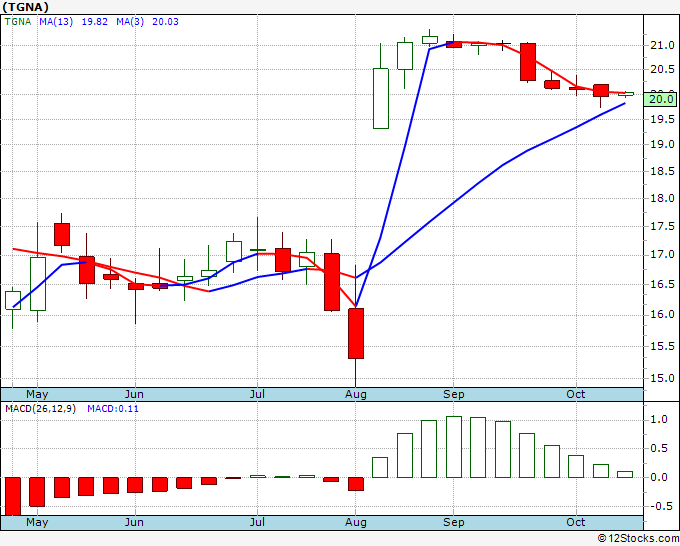Viewport: 680px width, 546px height.
Task: Click the 20.03 moving average value
Action: pyautogui.click(x=165, y=22)
